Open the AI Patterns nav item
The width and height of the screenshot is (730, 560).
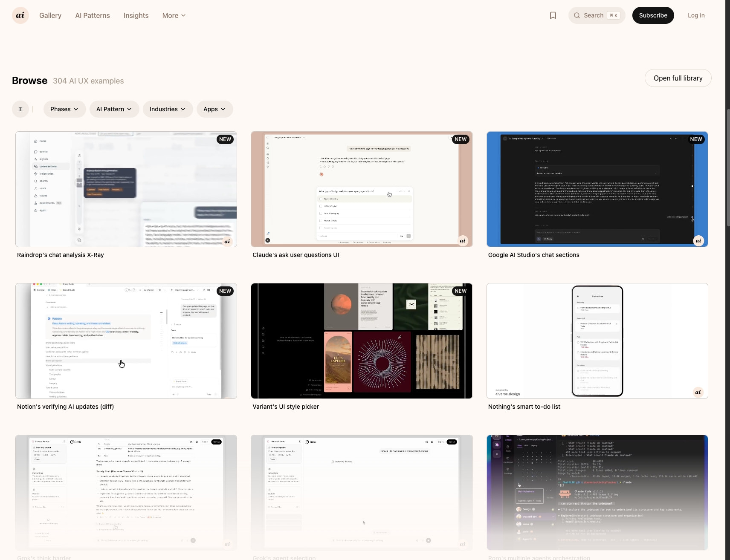[x=93, y=15]
